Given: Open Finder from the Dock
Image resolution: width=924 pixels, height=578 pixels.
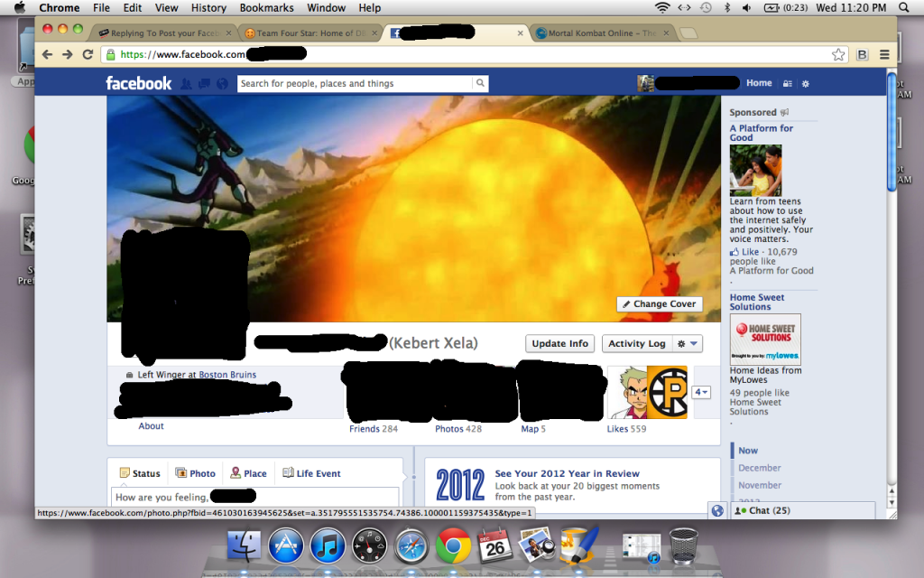Looking at the screenshot, I should (x=244, y=545).
